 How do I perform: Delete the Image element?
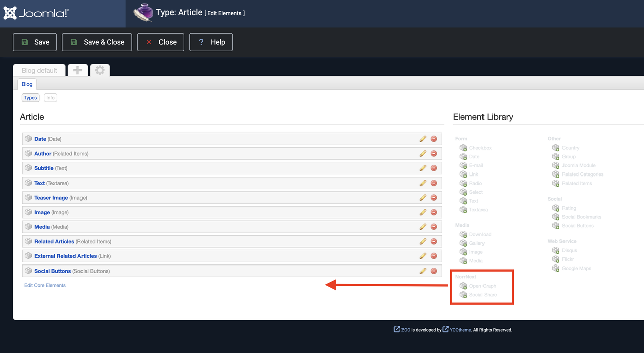click(x=434, y=212)
